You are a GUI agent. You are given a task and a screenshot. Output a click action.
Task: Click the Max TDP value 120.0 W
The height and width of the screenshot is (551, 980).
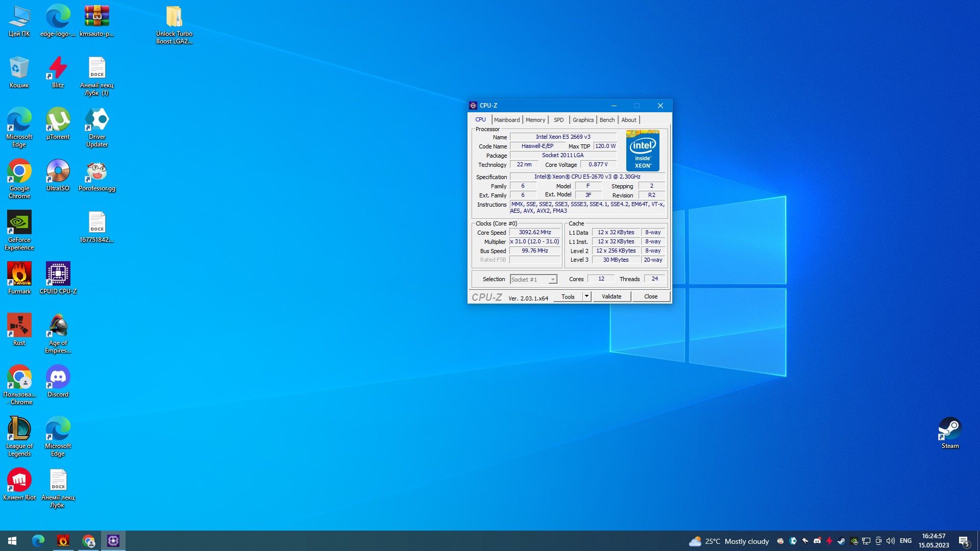(x=605, y=146)
